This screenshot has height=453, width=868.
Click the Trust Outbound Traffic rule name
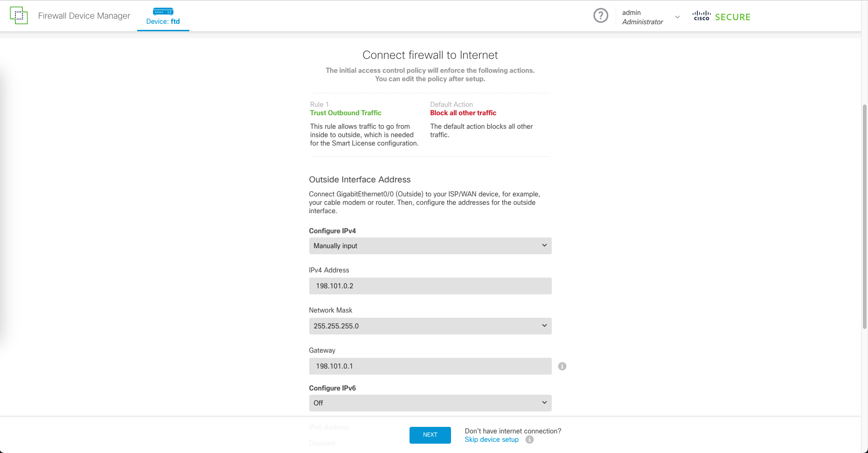coord(346,113)
